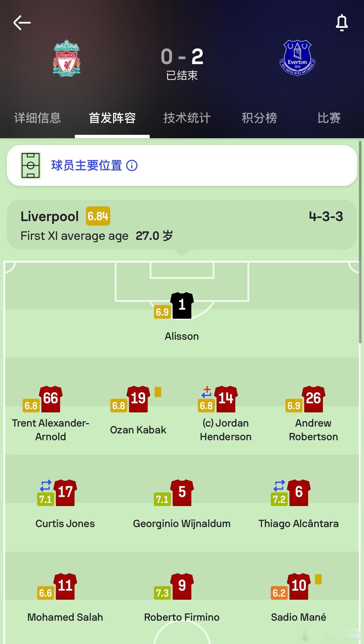Open the 比赛 tab
364x644 pixels.
click(x=329, y=118)
